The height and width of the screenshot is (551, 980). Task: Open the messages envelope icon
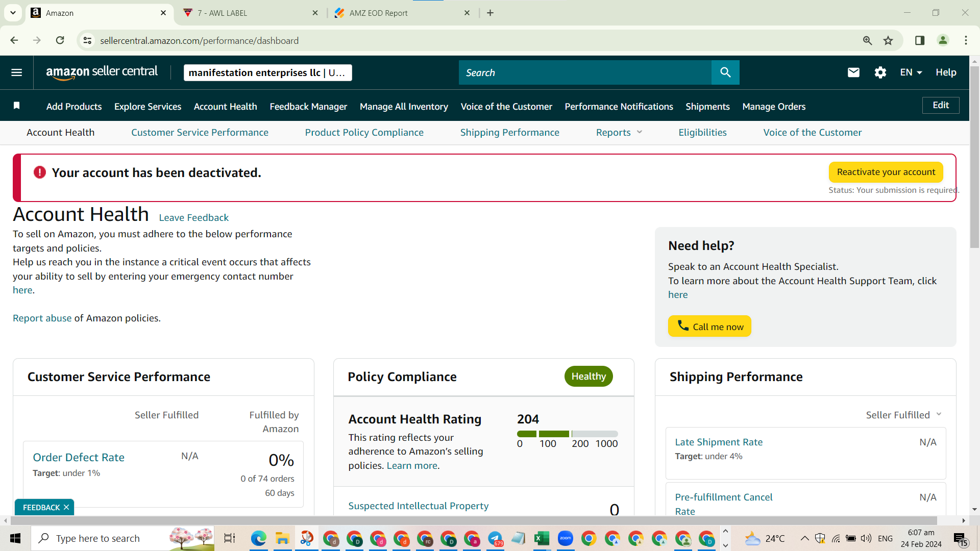click(x=853, y=72)
